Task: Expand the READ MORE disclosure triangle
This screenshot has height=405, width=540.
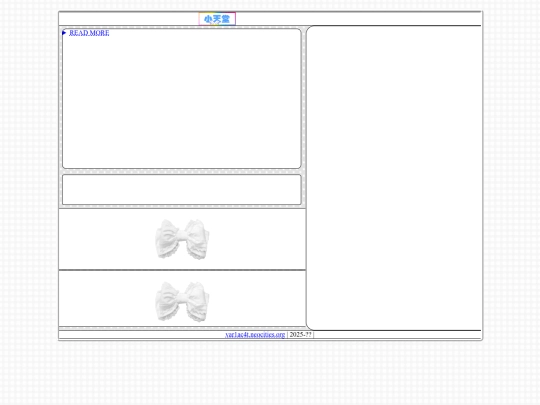Action: pos(64,33)
